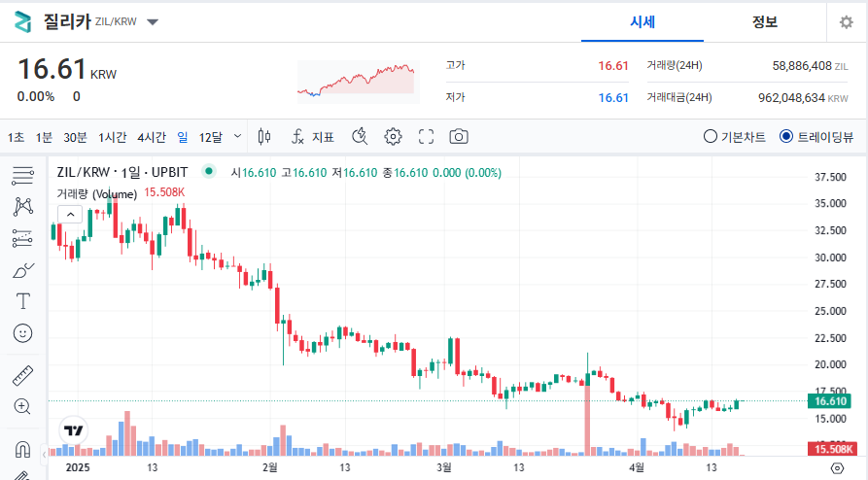Click the 저가 value 16.61

(613, 98)
